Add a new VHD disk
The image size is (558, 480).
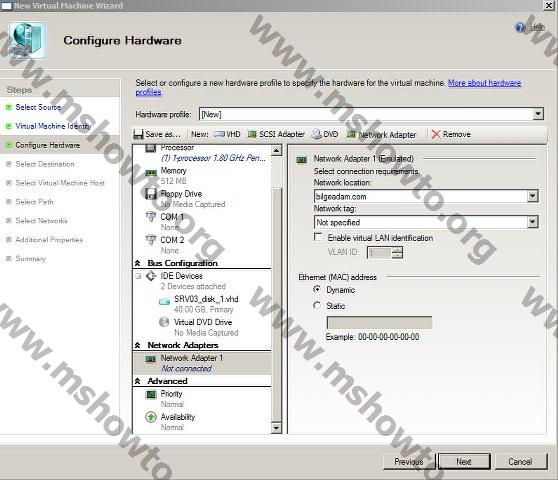(x=227, y=134)
